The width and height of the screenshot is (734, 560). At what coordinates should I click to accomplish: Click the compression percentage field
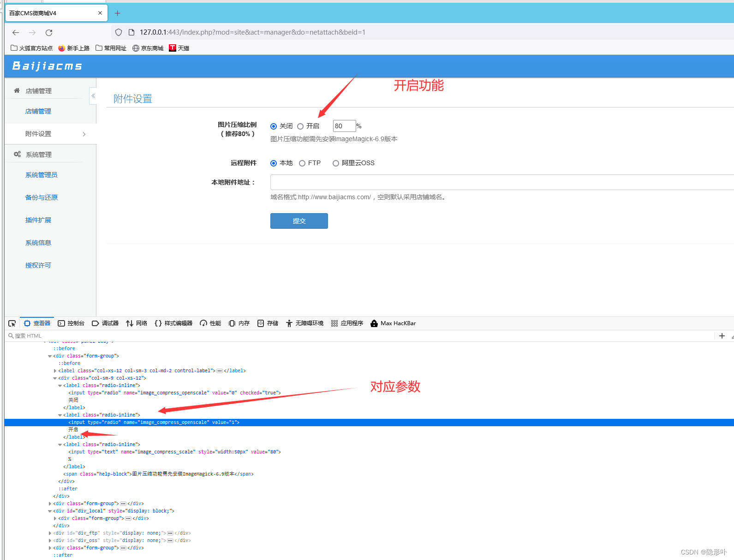344,126
